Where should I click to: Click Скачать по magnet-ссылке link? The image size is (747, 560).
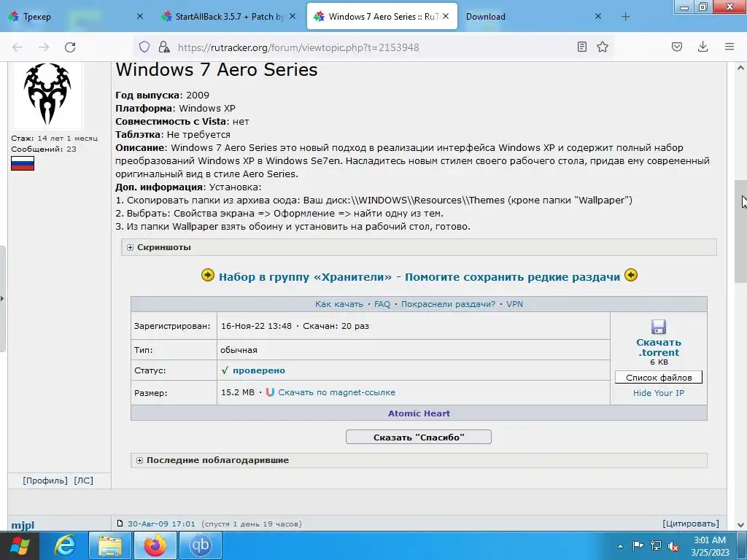(336, 392)
